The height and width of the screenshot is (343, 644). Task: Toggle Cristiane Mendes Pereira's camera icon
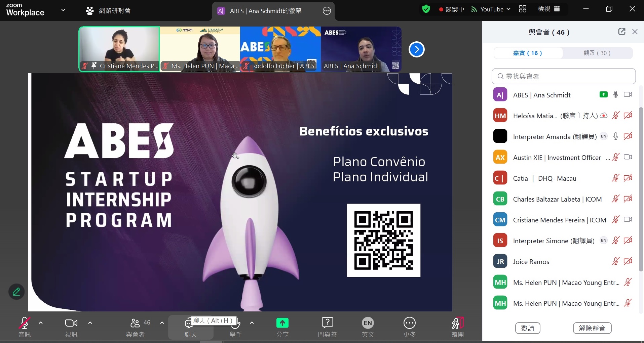(x=628, y=220)
